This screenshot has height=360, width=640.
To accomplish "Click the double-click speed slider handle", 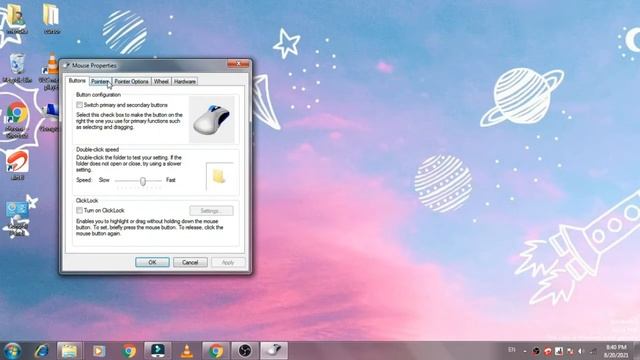I will 143,181.
